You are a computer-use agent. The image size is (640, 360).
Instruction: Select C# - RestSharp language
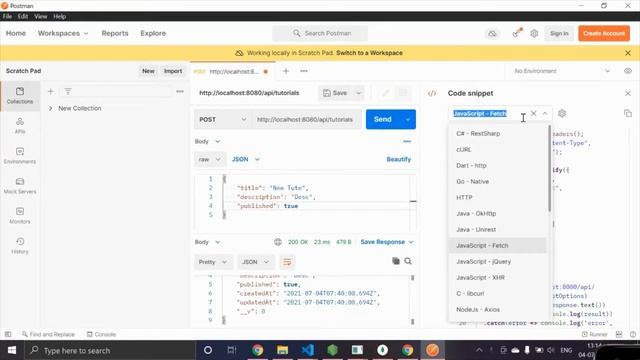498,133
